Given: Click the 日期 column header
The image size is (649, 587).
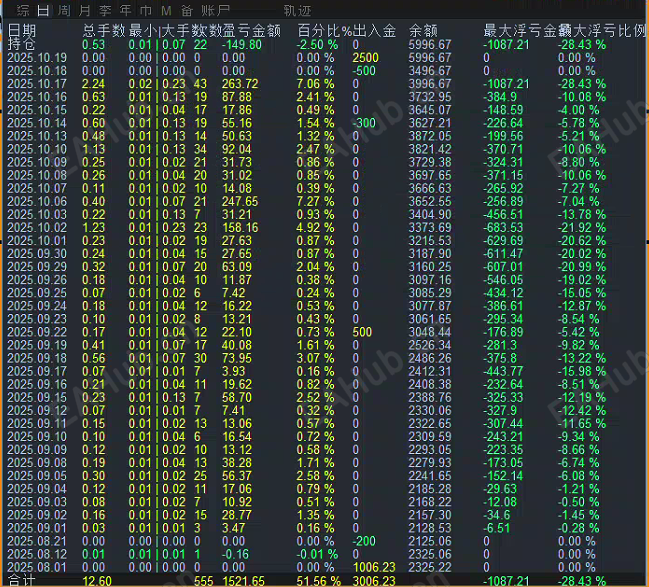Looking at the screenshot, I should coord(22,31).
